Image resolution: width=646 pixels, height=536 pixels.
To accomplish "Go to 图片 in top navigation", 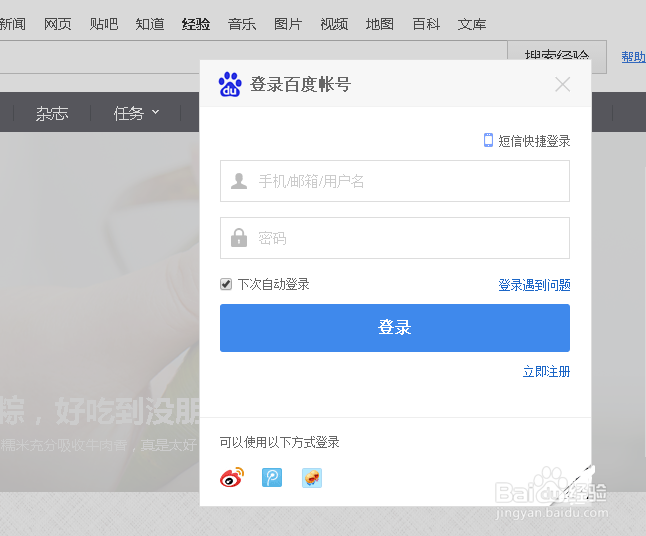I will point(288,24).
